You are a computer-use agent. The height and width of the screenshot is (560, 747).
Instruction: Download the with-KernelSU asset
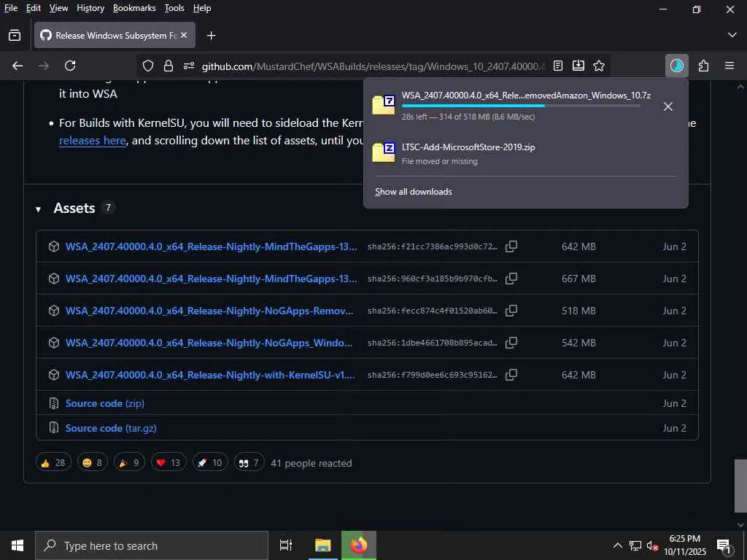click(x=210, y=375)
